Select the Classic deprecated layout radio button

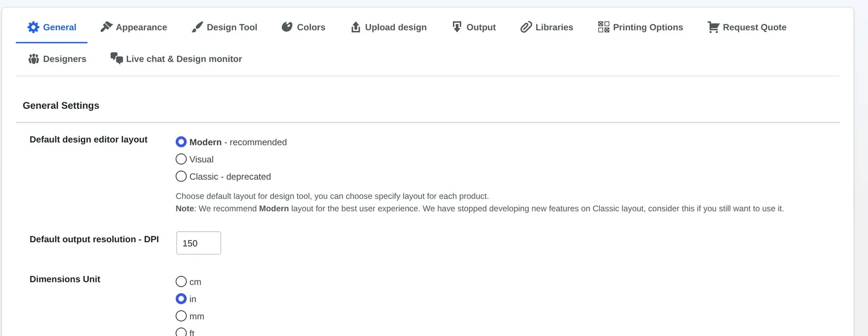(x=181, y=177)
